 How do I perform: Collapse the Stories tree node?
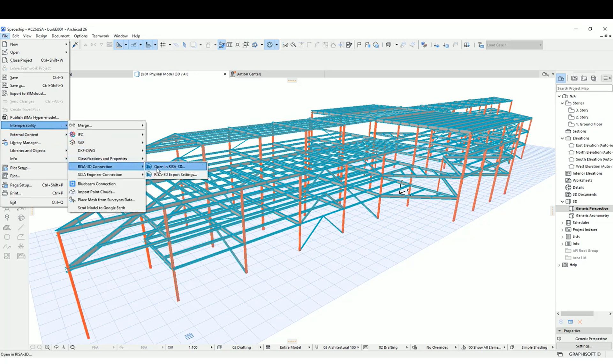coord(563,103)
